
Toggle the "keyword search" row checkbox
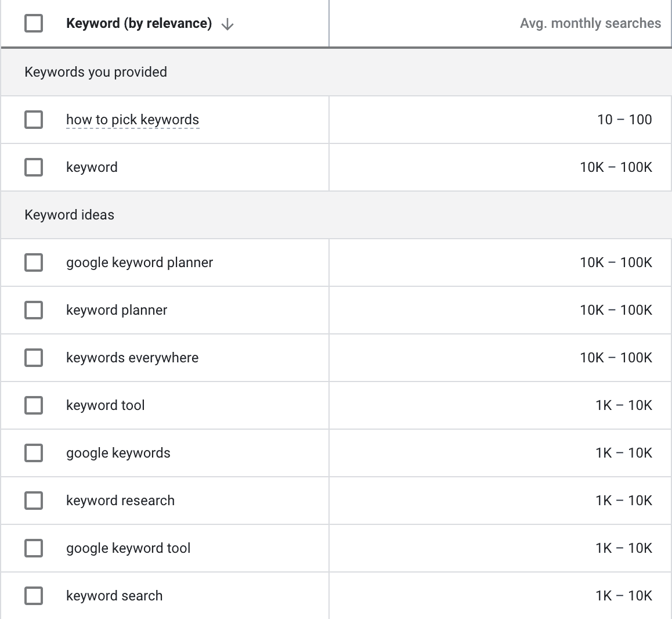point(33,596)
